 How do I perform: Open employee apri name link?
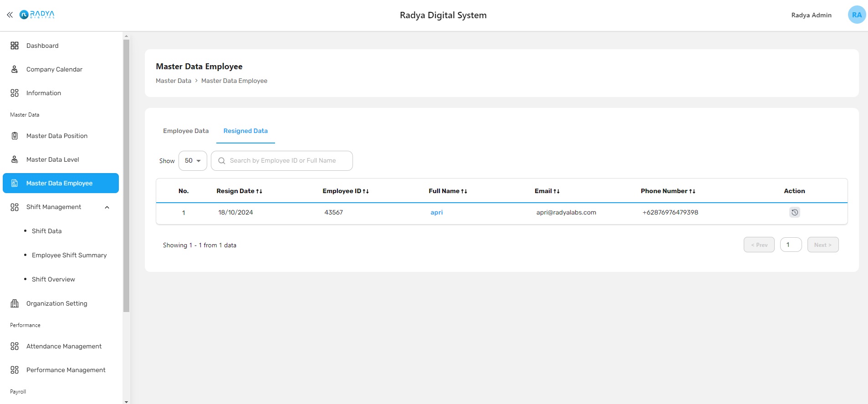[436, 213]
